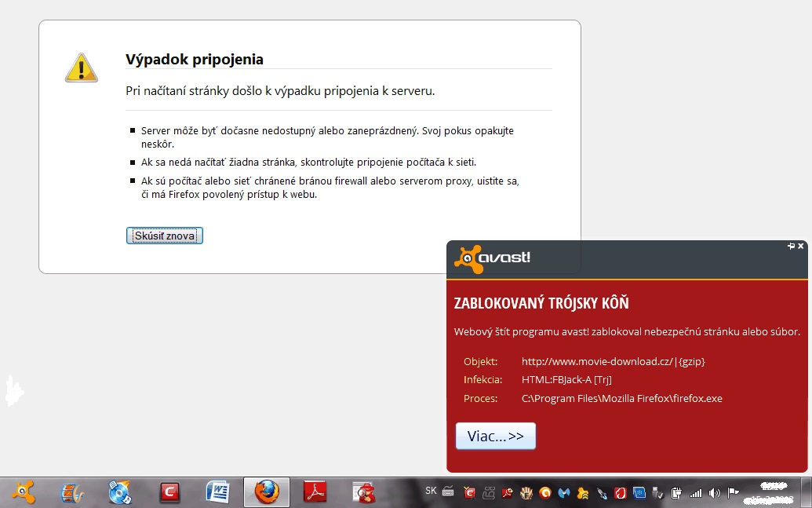Open Adobe Reader from the taskbar
The image size is (812, 508).
315,492
